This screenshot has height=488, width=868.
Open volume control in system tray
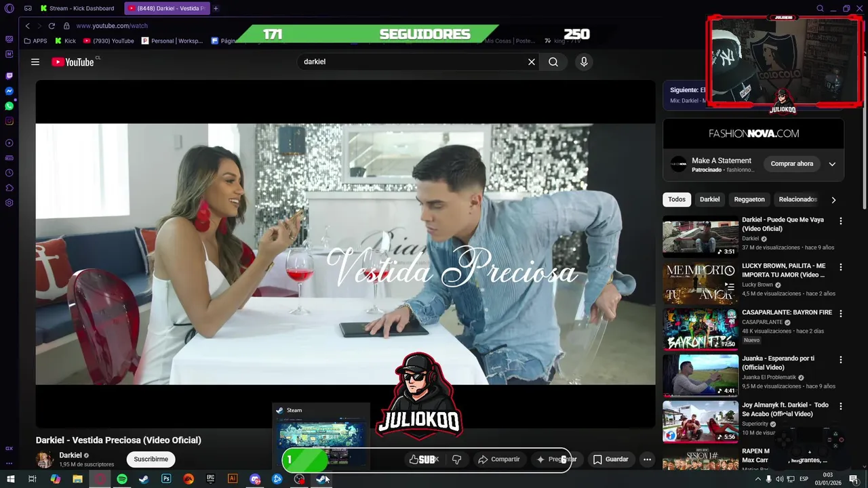pyautogui.click(x=780, y=479)
